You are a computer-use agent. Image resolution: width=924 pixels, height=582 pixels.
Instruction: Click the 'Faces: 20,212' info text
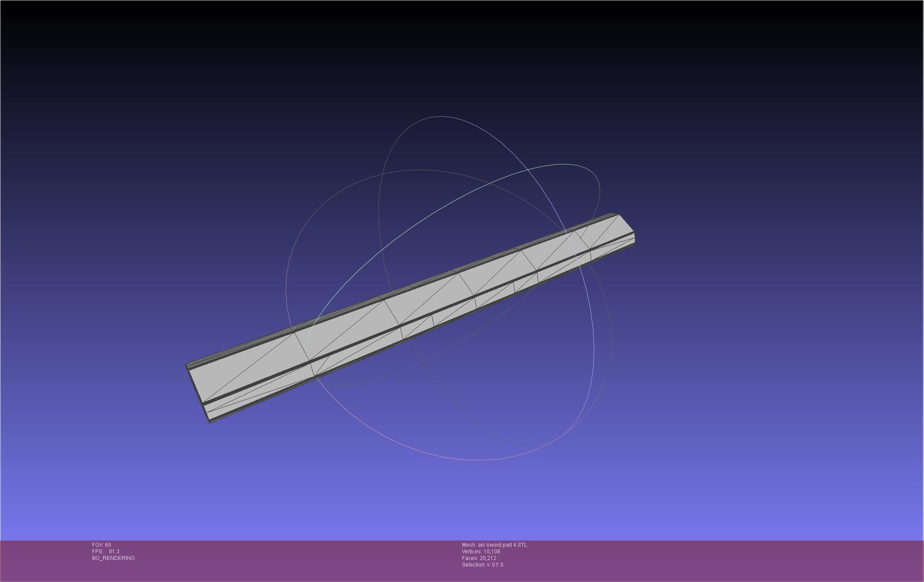click(479, 558)
